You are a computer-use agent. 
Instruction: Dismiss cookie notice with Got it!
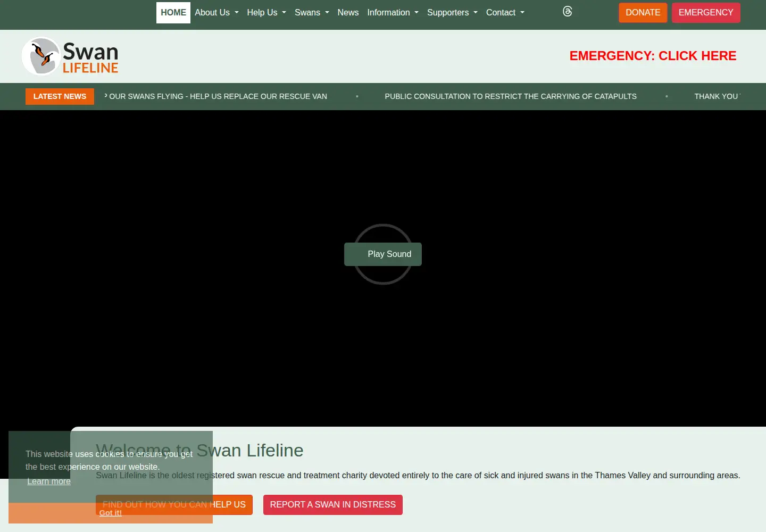[x=111, y=513]
